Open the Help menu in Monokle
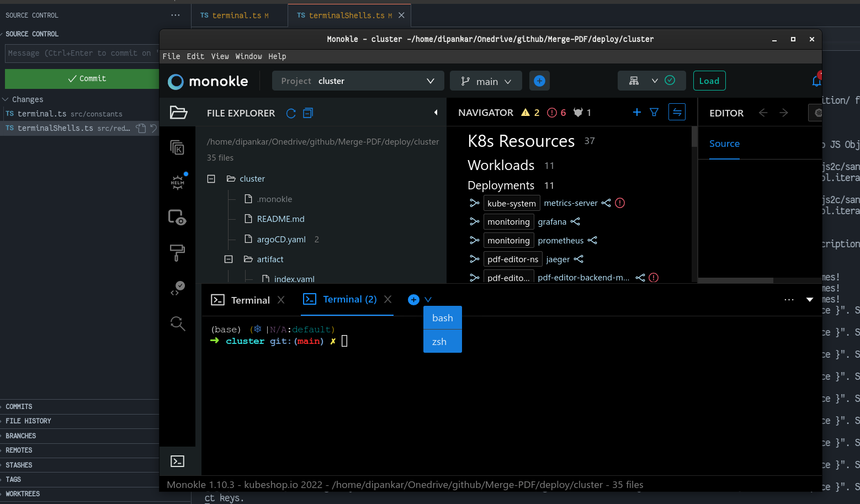Screen dimensions: 860x504 pyautogui.click(x=277, y=56)
